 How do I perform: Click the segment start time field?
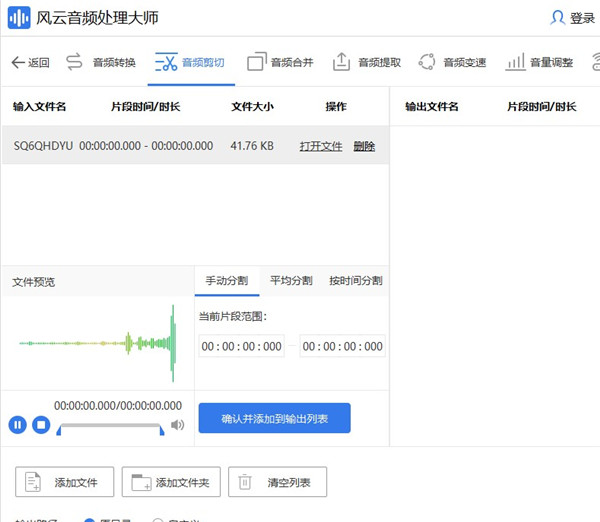point(242,347)
